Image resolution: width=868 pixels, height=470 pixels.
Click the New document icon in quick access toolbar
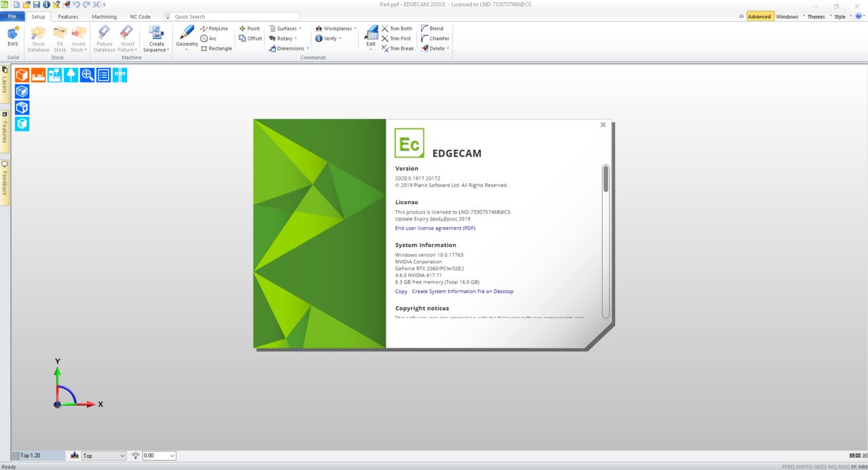pos(17,5)
